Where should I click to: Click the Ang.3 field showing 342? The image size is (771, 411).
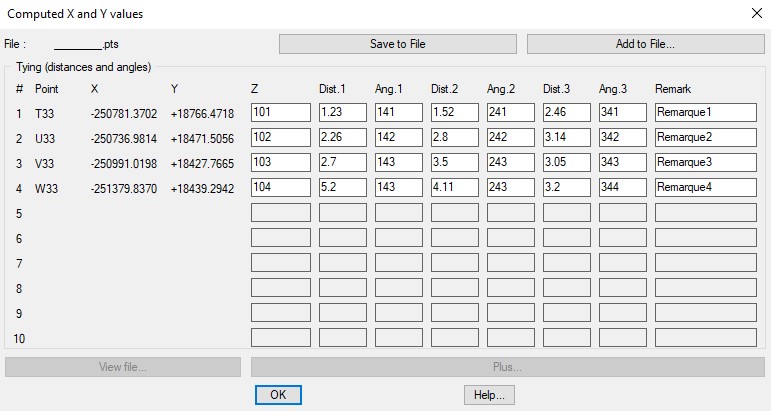pyautogui.click(x=623, y=137)
